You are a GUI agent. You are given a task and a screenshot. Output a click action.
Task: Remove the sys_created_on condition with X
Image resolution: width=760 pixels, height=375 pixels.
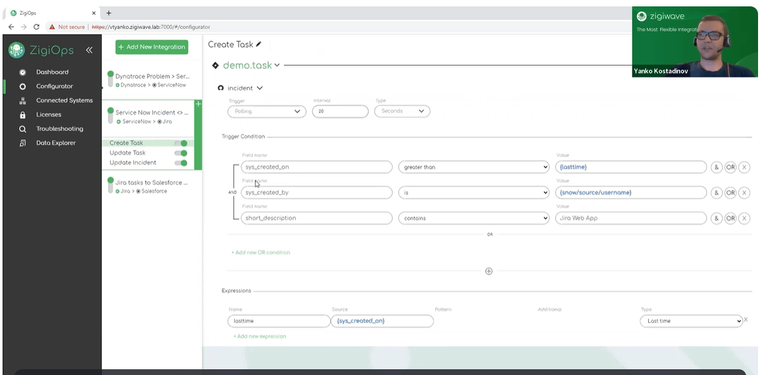[744, 167]
